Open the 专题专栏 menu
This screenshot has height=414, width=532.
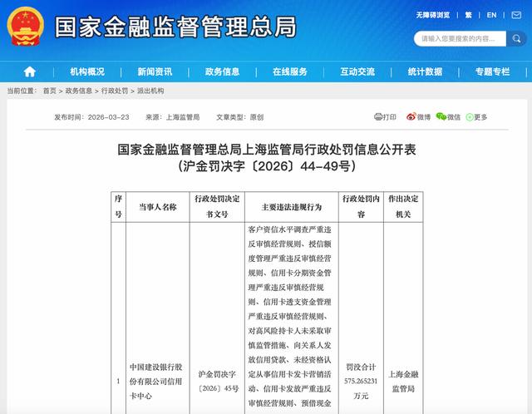(492, 71)
